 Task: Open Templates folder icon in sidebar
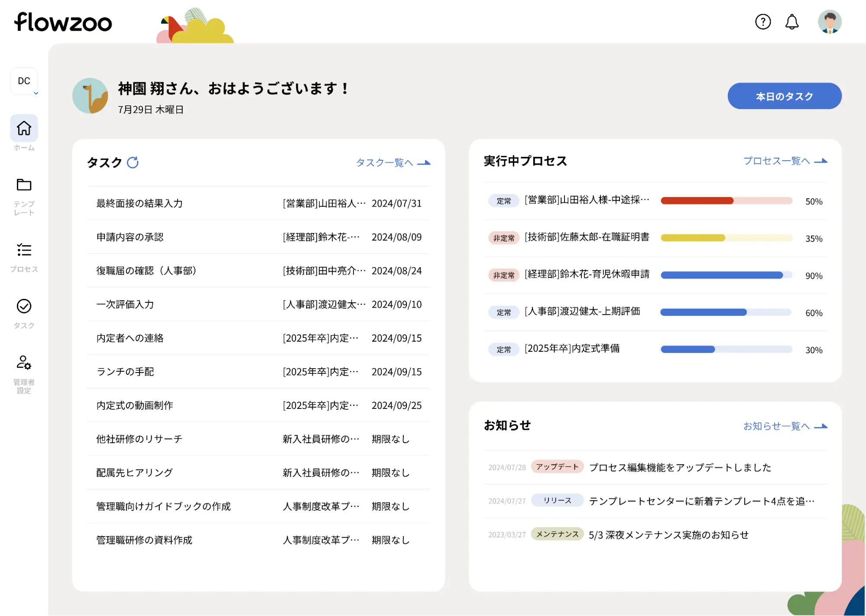point(24,185)
